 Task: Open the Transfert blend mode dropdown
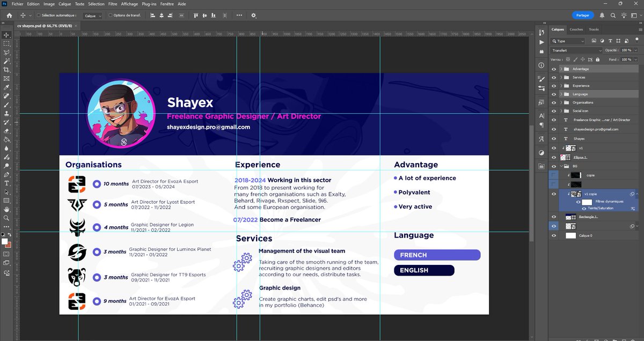[577, 50]
